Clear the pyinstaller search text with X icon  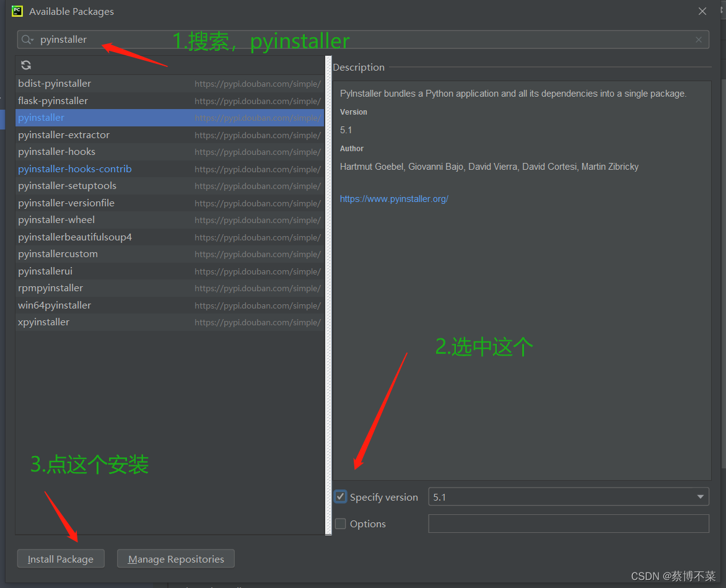tap(698, 40)
